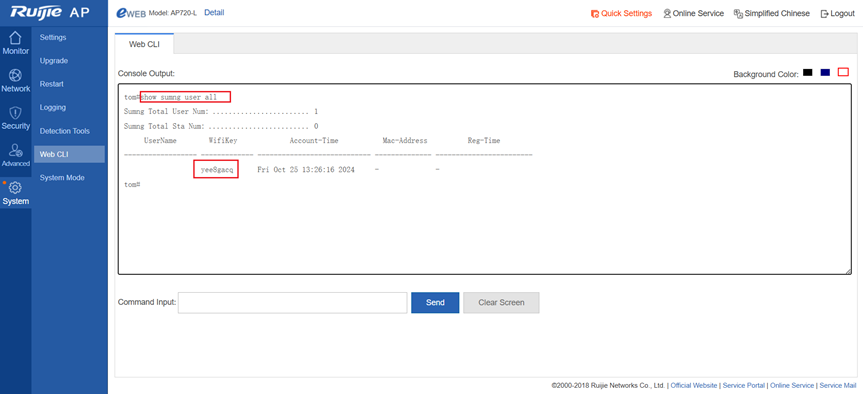Open the Official Website footer link
Viewport: 863px width, 394px height.
(693, 386)
